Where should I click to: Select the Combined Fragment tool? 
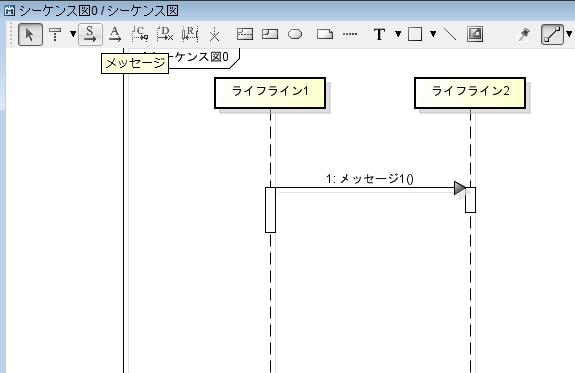[x=245, y=34]
